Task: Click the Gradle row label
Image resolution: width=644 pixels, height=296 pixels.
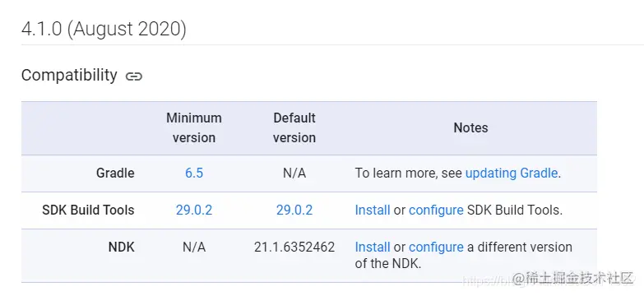Action: [115, 173]
